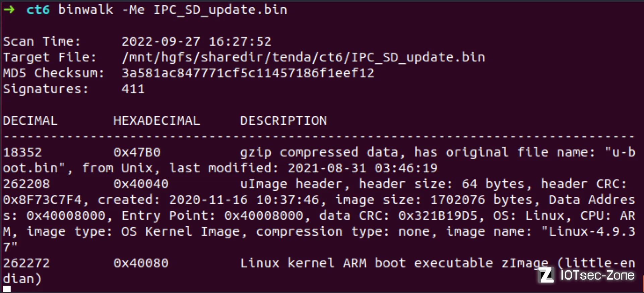Click the Scan Time value 2022-09-27
Screen dimensions: 644x293
coord(161,42)
